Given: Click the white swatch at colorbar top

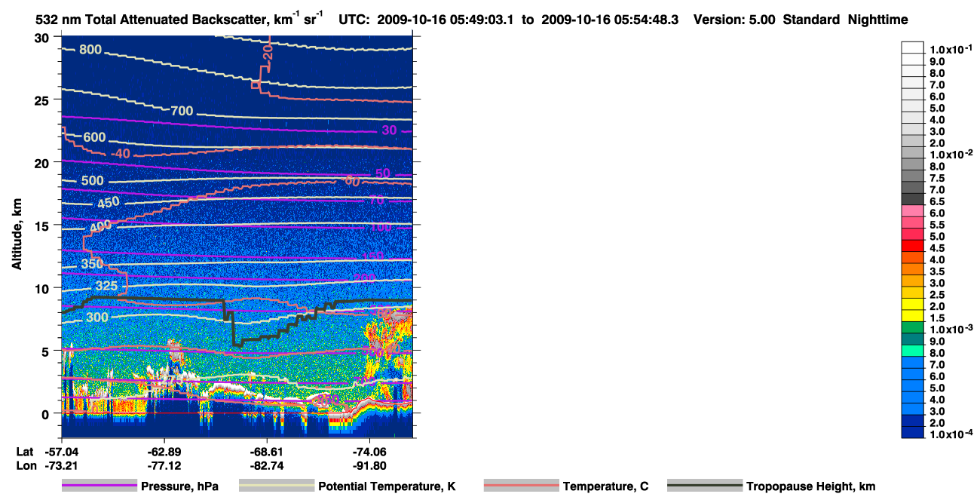Looking at the screenshot, I should tap(913, 47).
